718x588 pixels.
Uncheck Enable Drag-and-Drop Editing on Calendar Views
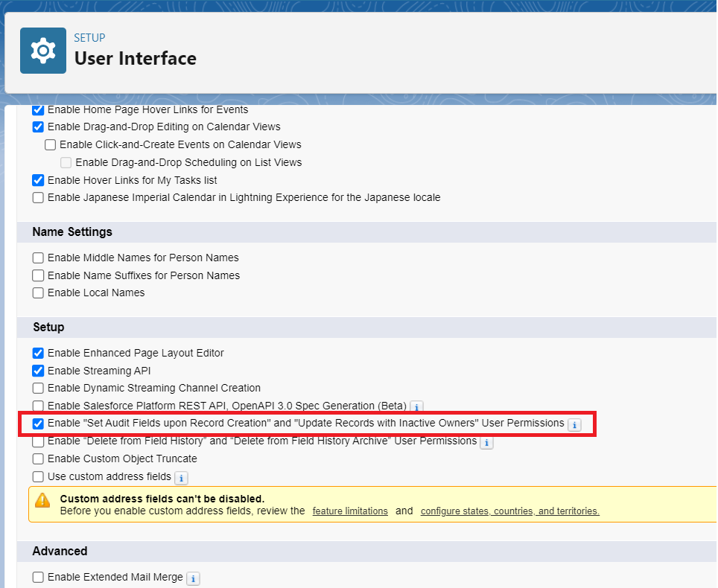click(x=38, y=127)
